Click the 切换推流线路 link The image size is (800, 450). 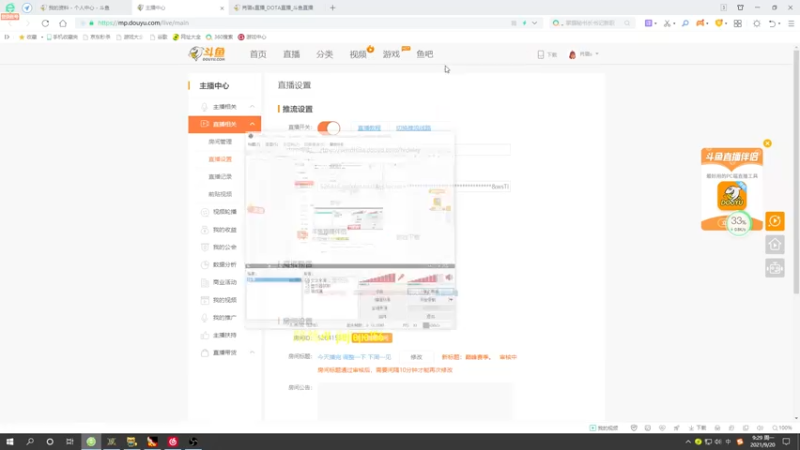pyautogui.click(x=413, y=128)
